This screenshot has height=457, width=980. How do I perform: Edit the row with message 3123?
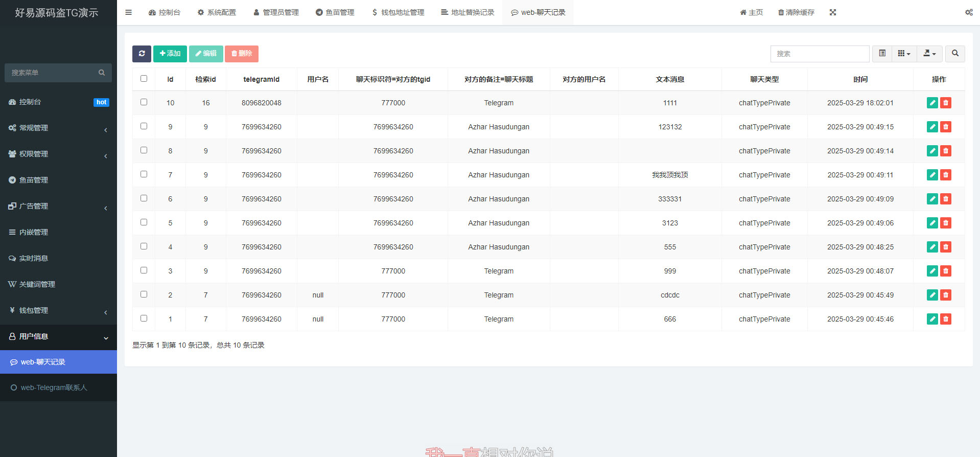[932, 223]
